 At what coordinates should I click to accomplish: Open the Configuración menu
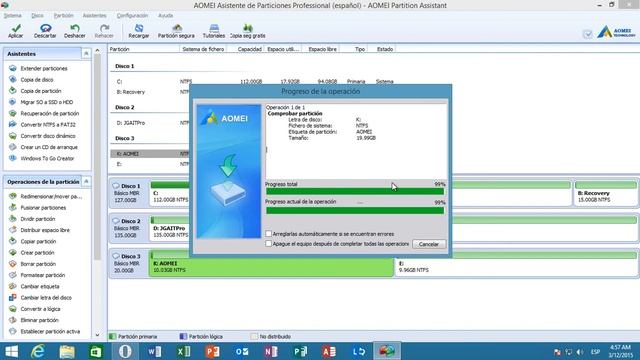[132, 16]
